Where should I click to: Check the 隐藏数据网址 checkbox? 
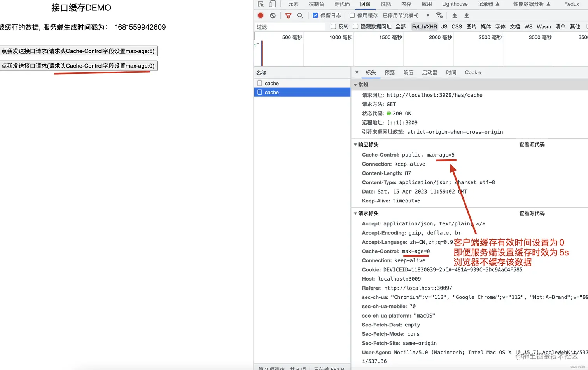click(355, 26)
